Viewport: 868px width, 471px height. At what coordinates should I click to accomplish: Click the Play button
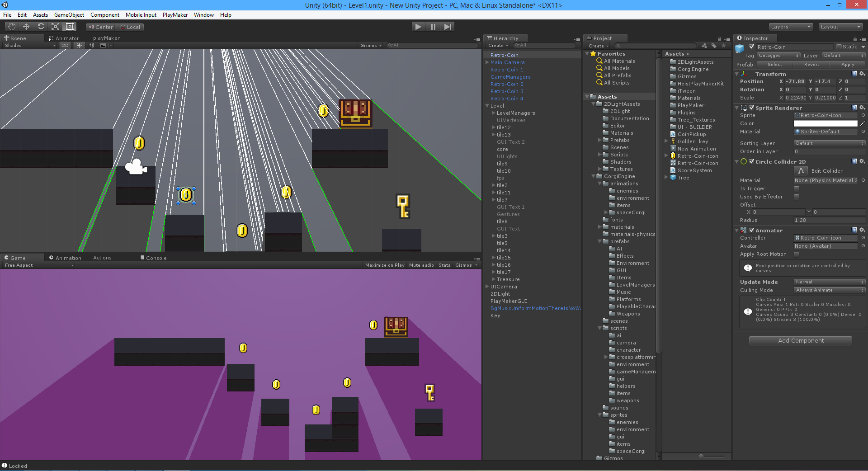pyautogui.click(x=419, y=27)
